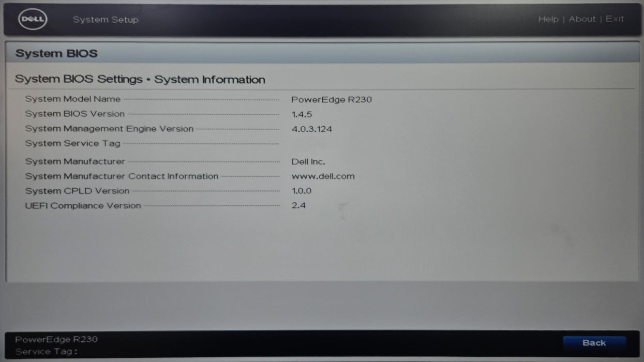Image resolution: width=644 pixels, height=362 pixels.
Task: Click the Dell logo icon
Action: tap(33, 20)
